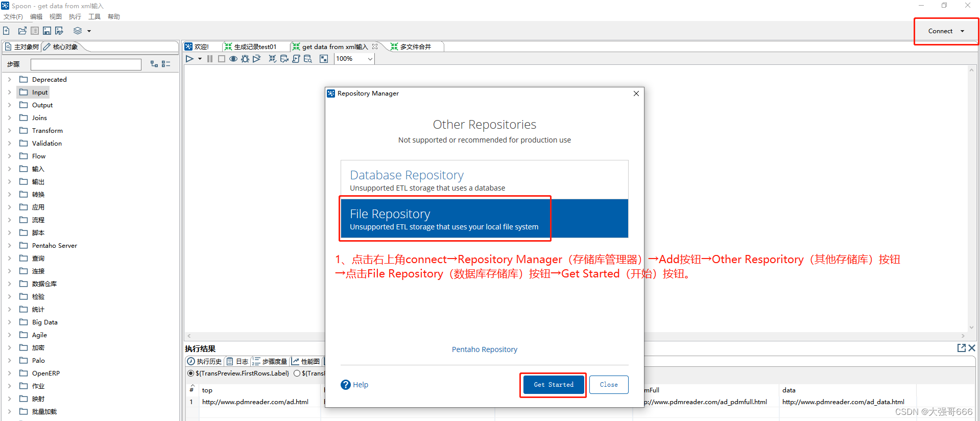The image size is (980, 421).
Task: Click the Open file toolbar icon
Action: pyautogui.click(x=22, y=31)
